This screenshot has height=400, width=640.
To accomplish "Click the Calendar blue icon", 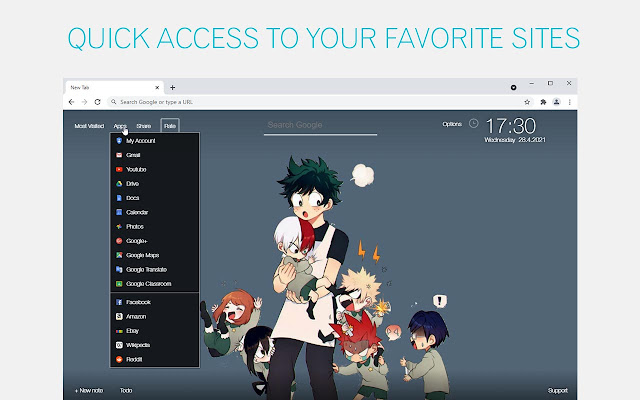I will (119, 212).
